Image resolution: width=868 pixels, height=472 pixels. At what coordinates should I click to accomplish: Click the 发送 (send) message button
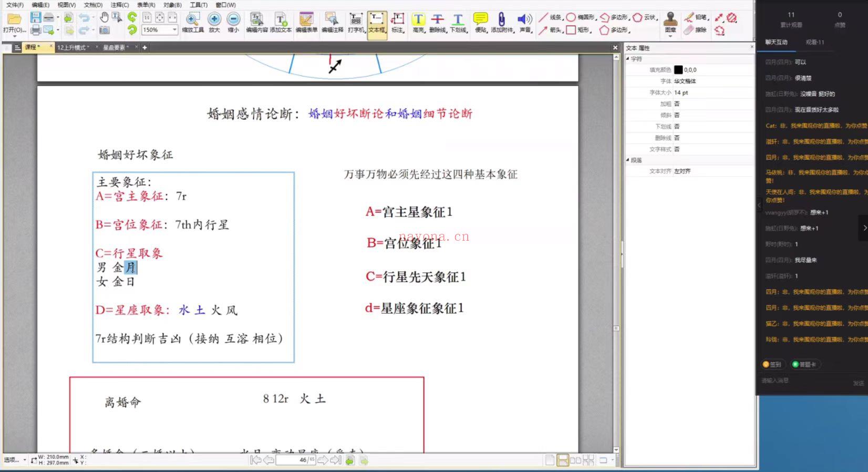coord(858,383)
